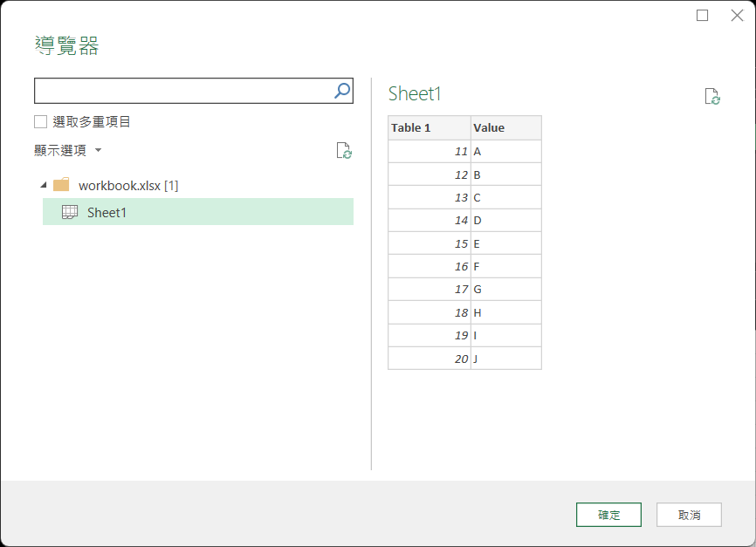Click the magnifier search icon
This screenshot has height=547, width=756.
[x=342, y=91]
